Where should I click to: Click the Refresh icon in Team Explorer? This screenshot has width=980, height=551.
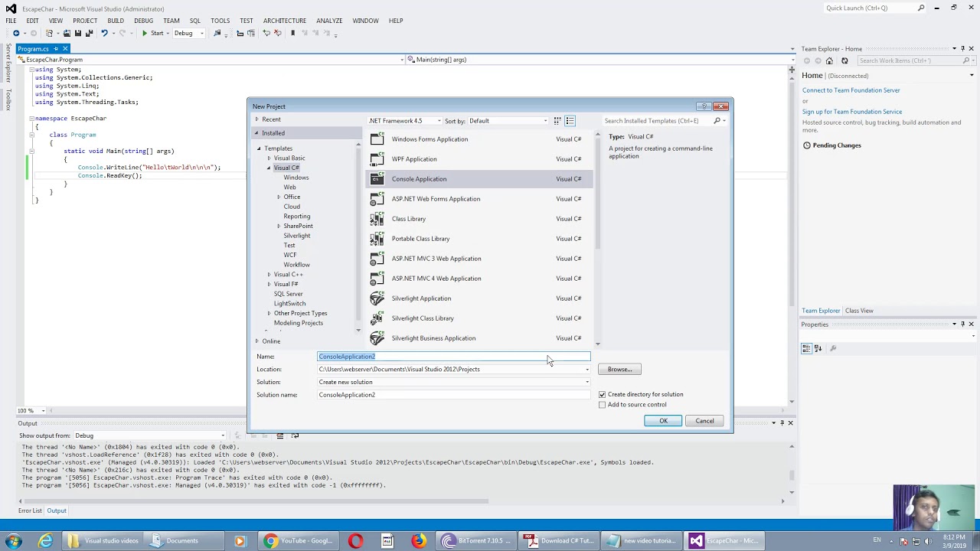pyautogui.click(x=844, y=60)
